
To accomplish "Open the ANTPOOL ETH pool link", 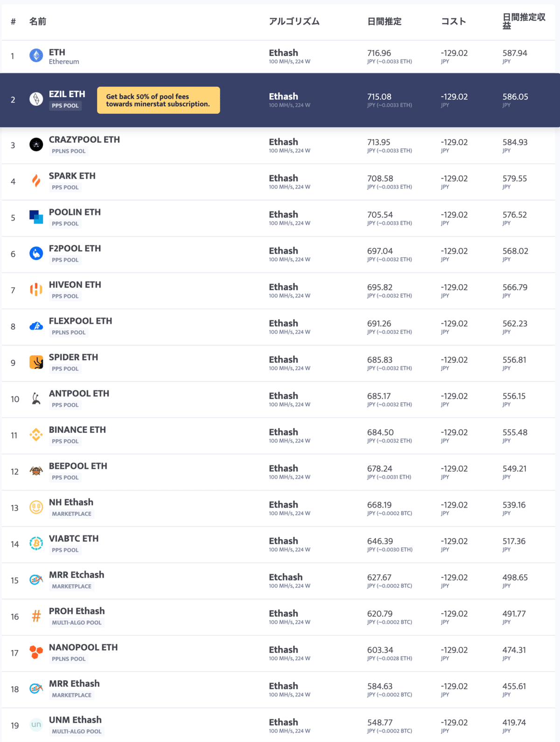I will [79, 393].
